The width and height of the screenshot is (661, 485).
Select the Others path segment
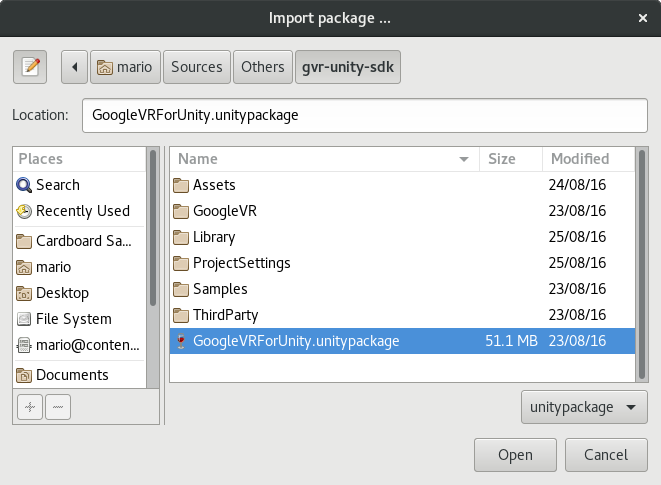[x=263, y=67]
